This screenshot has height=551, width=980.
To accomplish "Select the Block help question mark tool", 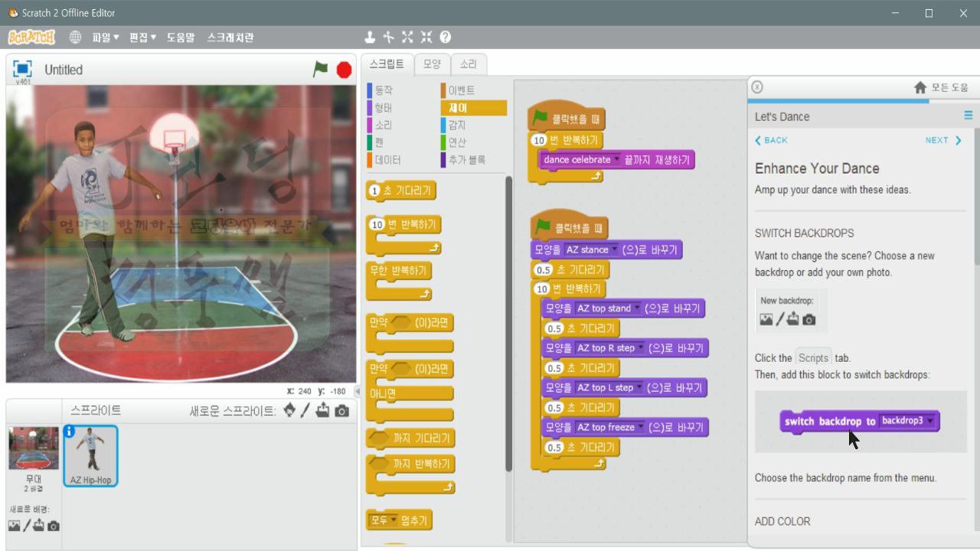I will pyautogui.click(x=446, y=37).
